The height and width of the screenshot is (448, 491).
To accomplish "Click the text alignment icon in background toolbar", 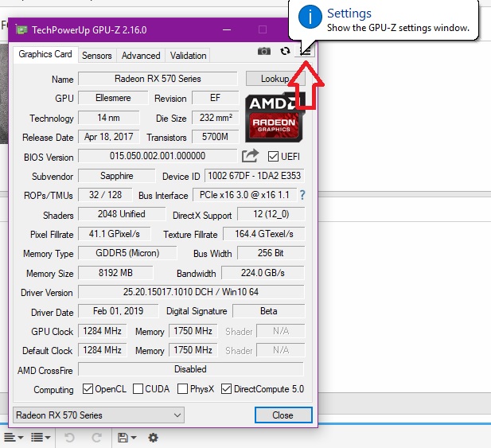I will click(10, 438).
